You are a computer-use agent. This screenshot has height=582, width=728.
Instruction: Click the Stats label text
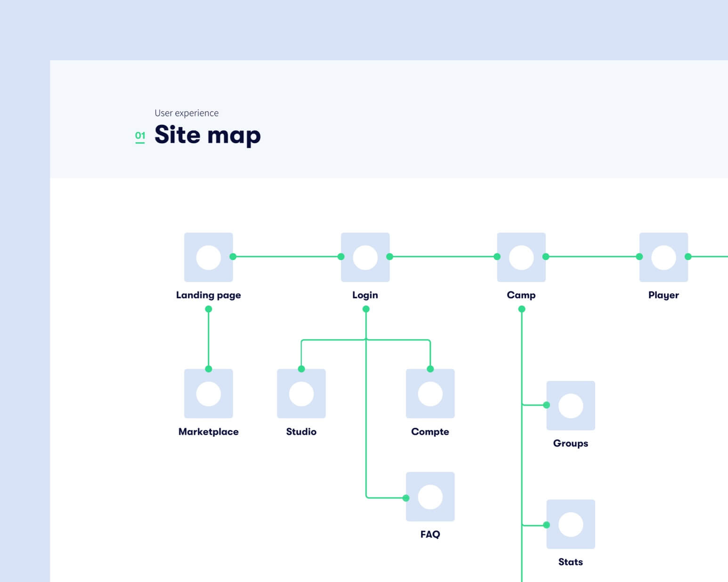tap(570, 561)
